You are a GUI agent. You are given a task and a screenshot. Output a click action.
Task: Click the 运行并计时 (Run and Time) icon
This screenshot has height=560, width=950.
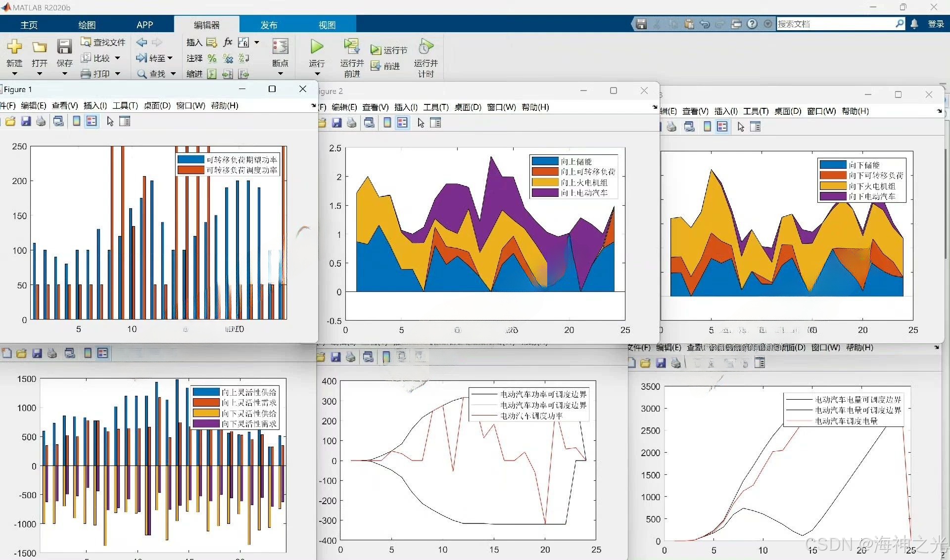[x=426, y=47]
